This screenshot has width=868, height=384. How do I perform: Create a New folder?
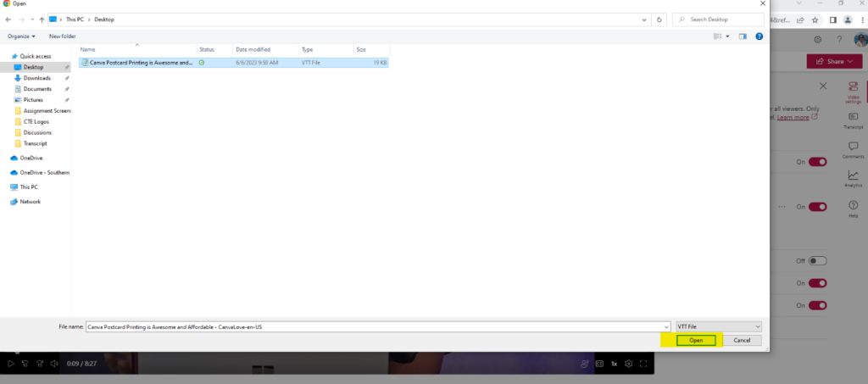63,36
